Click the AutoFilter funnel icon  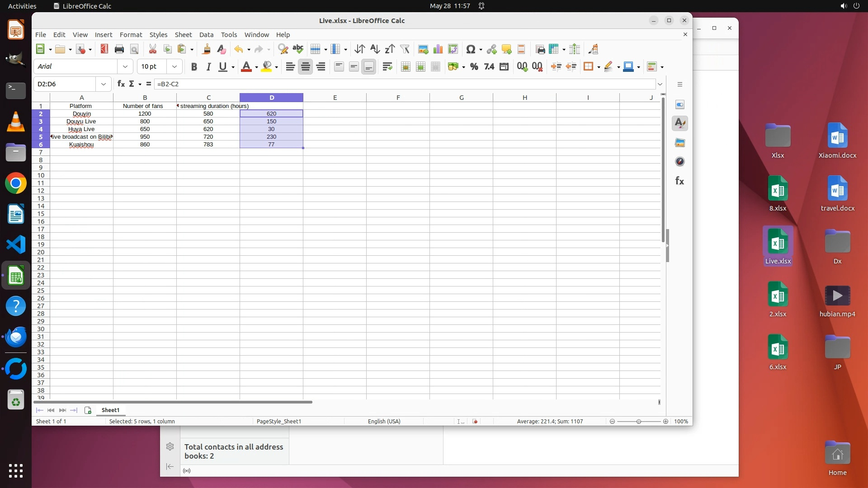[405, 49]
